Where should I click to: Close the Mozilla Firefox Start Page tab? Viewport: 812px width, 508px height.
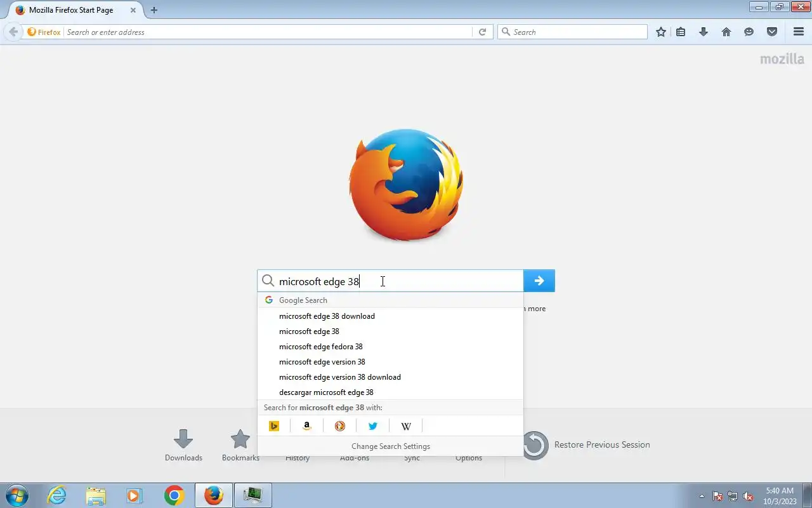tap(133, 10)
